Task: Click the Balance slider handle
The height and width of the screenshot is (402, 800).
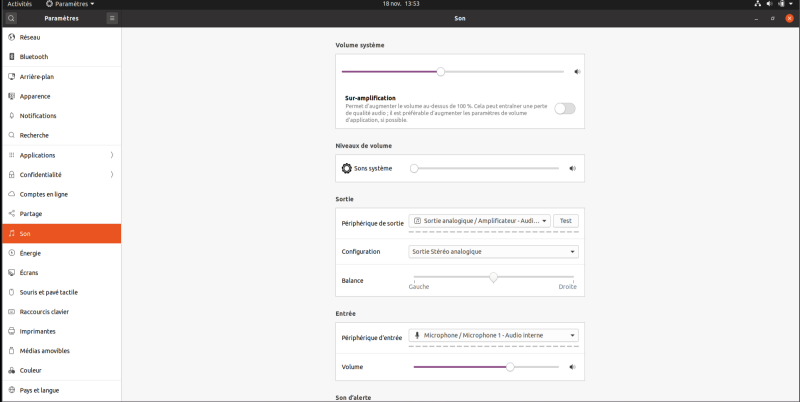Action: 493,278
